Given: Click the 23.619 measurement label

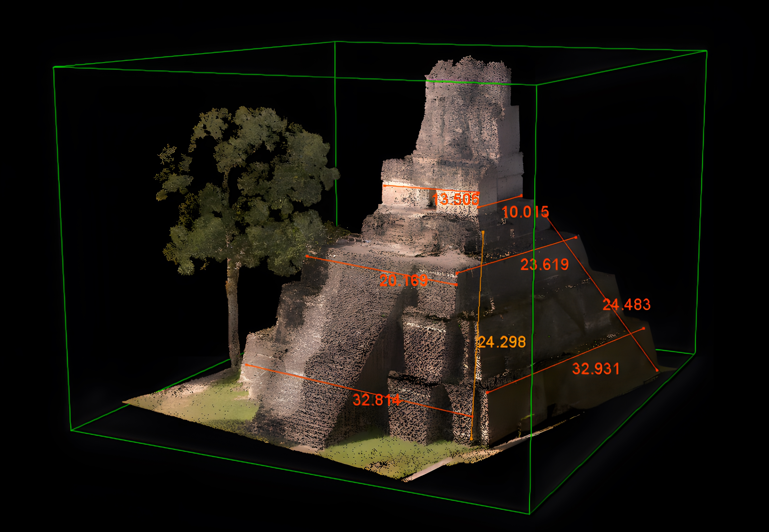Looking at the screenshot, I should point(544,265).
